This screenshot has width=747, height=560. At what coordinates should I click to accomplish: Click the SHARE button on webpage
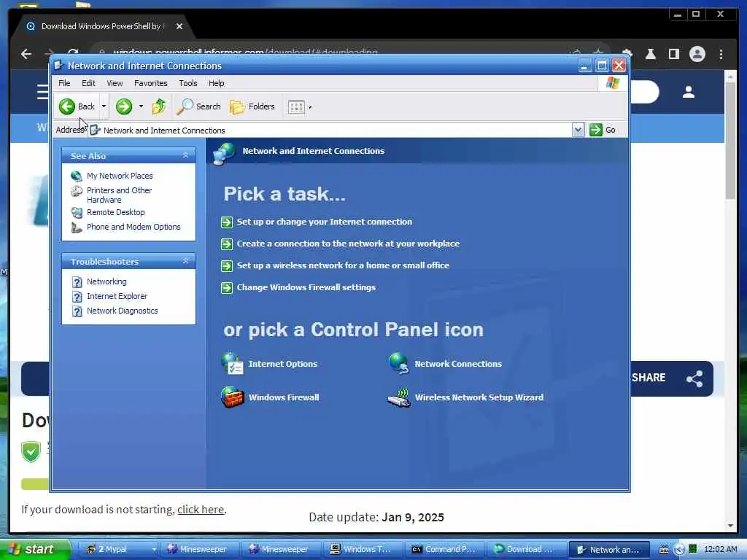672,378
